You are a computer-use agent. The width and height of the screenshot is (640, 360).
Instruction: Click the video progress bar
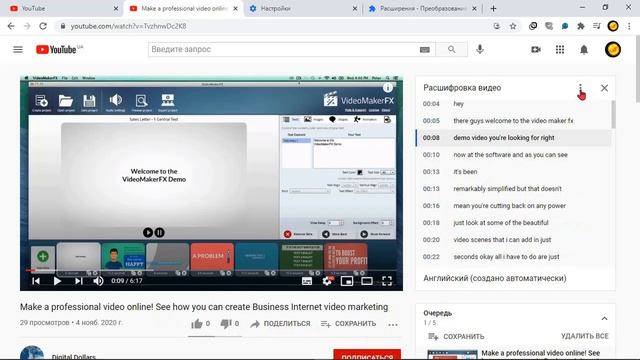[x=211, y=270]
